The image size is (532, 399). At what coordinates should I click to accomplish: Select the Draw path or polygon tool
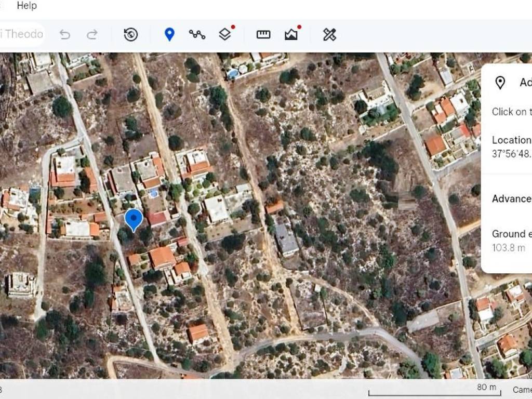point(197,34)
